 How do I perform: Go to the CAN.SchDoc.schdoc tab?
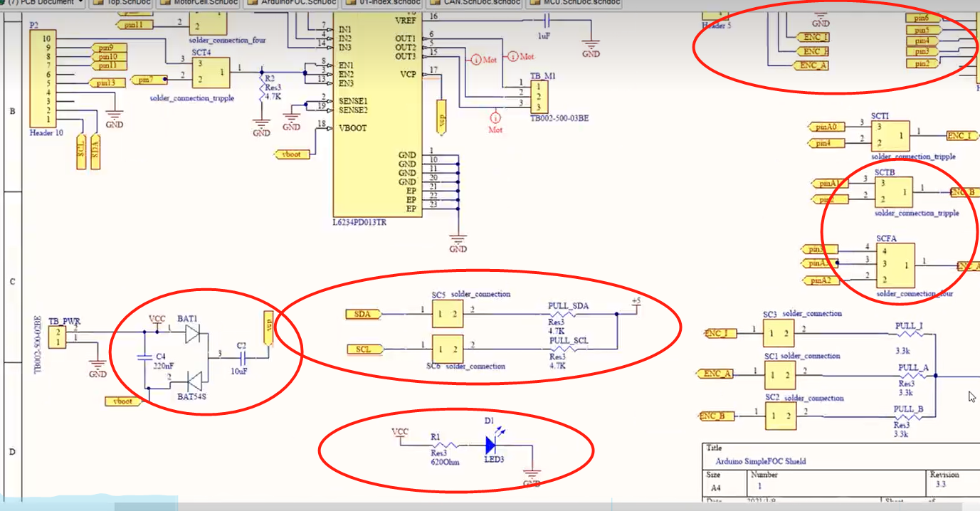coord(476,3)
